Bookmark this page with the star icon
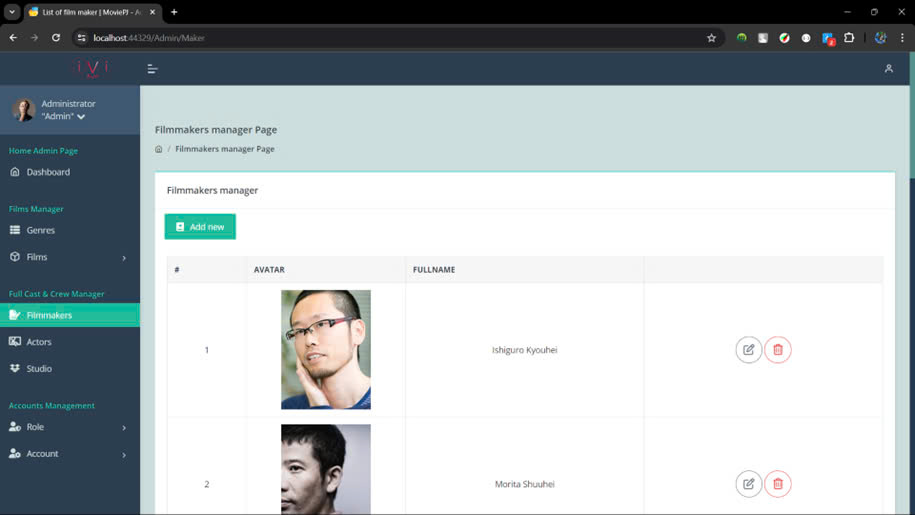Image resolution: width=915 pixels, height=515 pixels. coord(711,38)
